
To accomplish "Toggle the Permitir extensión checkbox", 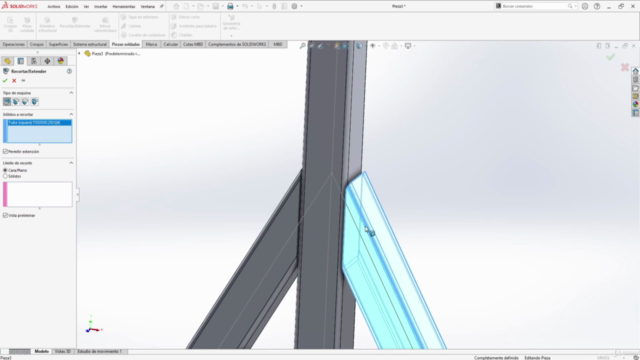I will pyautogui.click(x=5, y=151).
